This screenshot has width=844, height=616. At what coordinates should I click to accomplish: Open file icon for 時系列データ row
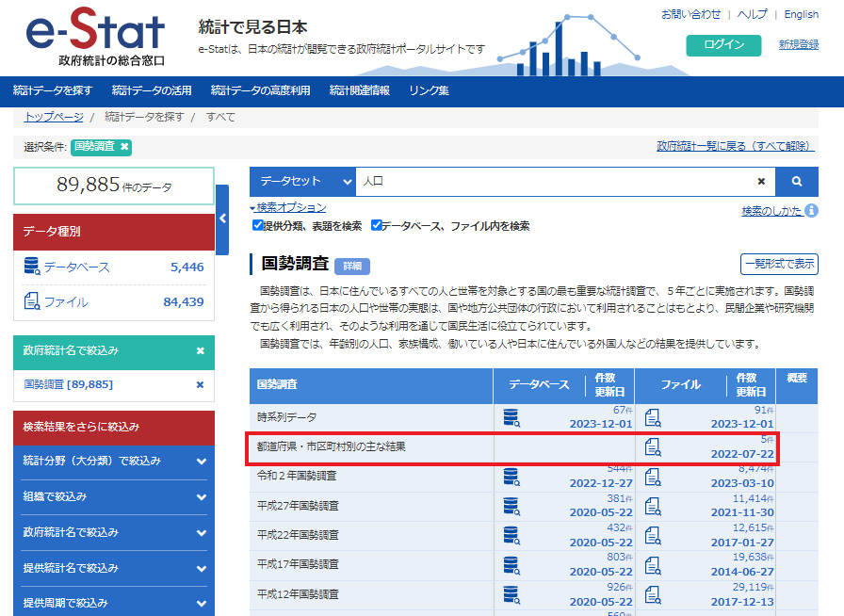pos(653,418)
